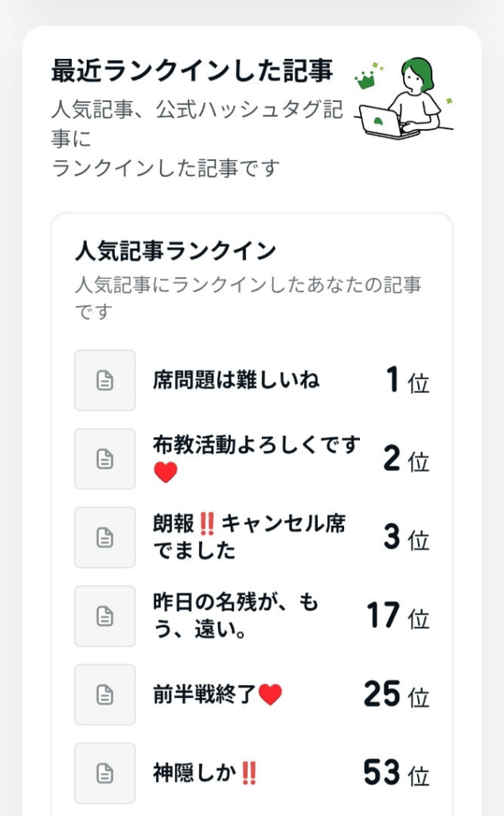Click the 53位 rank label
The image size is (504, 816).
397,773
